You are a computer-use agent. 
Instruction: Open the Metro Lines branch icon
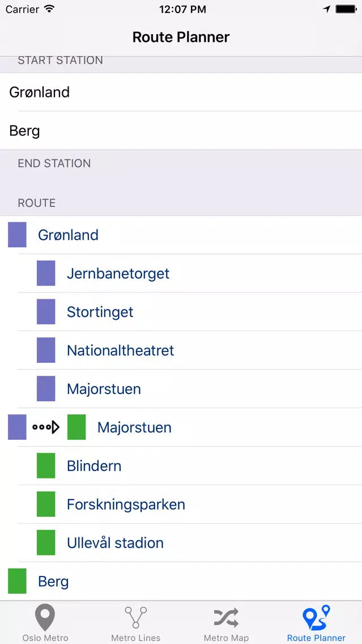(135, 617)
